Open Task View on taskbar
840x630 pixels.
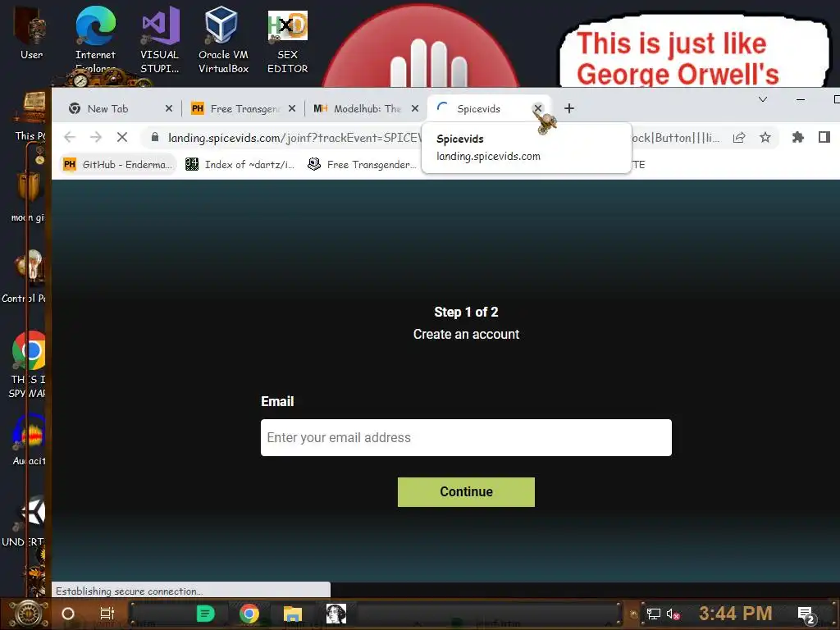click(x=107, y=614)
